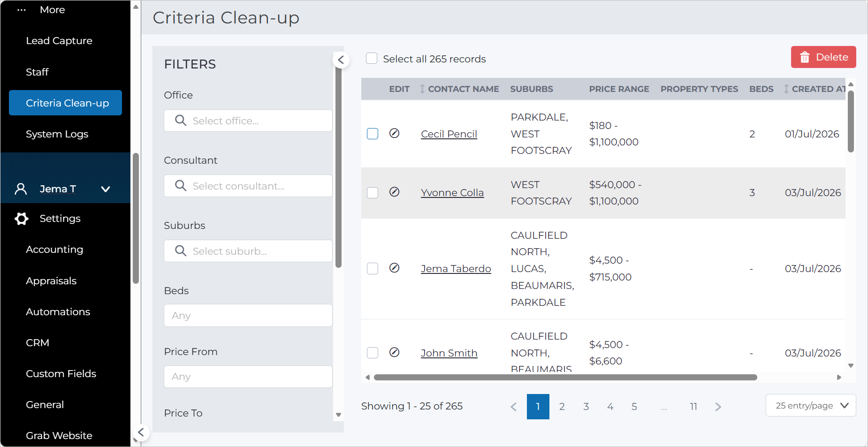Open General settings item
This screenshot has height=447, width=868.
click(45, 405)
